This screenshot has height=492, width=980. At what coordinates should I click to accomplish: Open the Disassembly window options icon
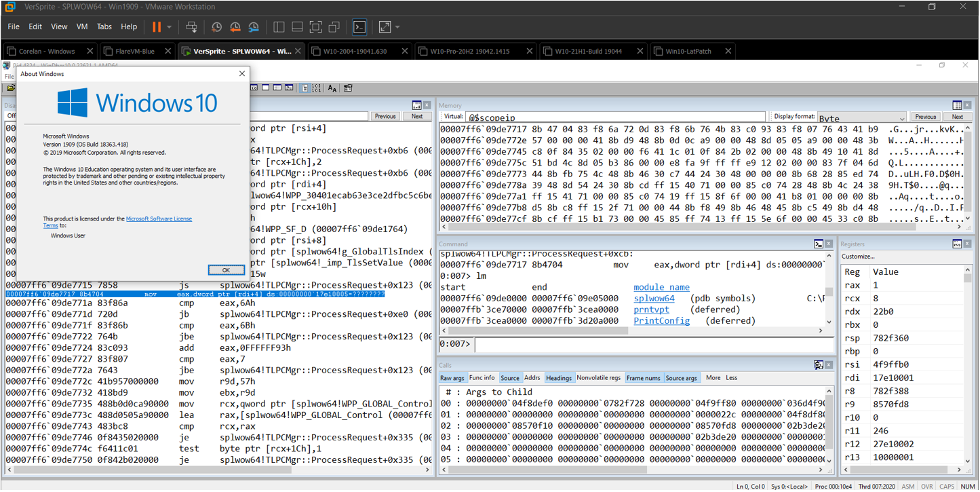416,105
